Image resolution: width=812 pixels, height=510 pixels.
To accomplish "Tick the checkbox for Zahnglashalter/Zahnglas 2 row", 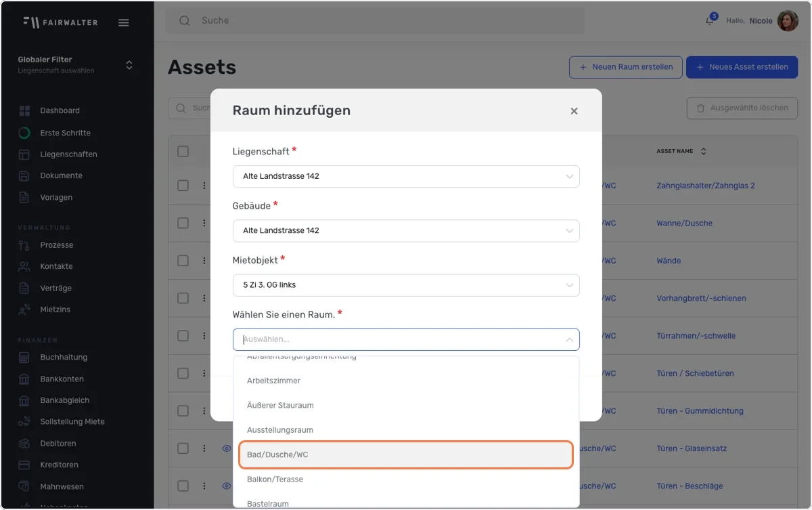I will coord(183,186).
